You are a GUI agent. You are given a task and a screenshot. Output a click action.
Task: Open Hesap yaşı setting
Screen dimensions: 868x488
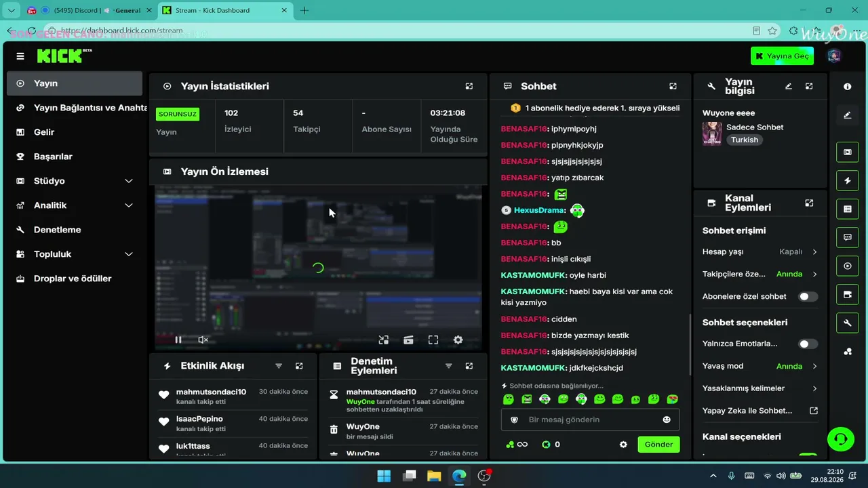point(760,251)
